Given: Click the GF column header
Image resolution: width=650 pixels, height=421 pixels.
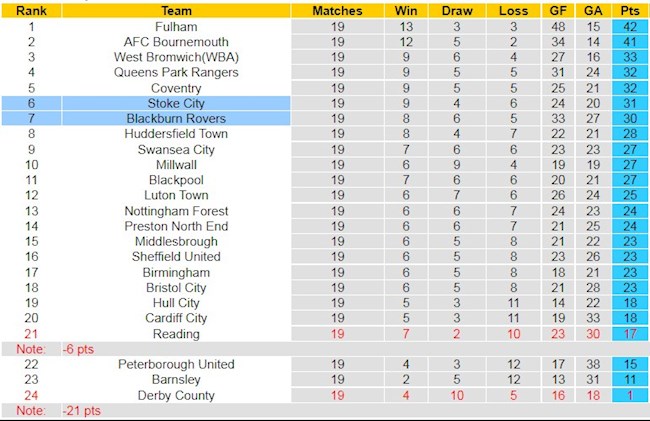Looking at the screenshot, I should coord(558,11).
